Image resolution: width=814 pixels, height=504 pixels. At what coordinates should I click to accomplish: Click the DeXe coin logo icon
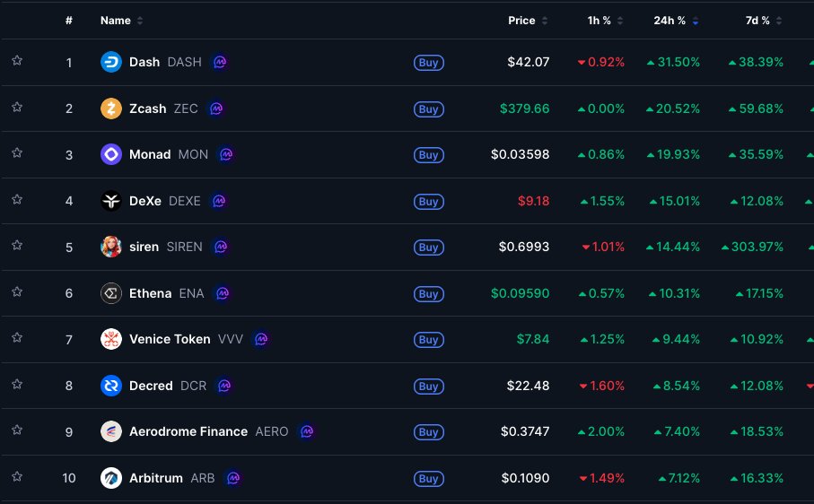(110, 201)
